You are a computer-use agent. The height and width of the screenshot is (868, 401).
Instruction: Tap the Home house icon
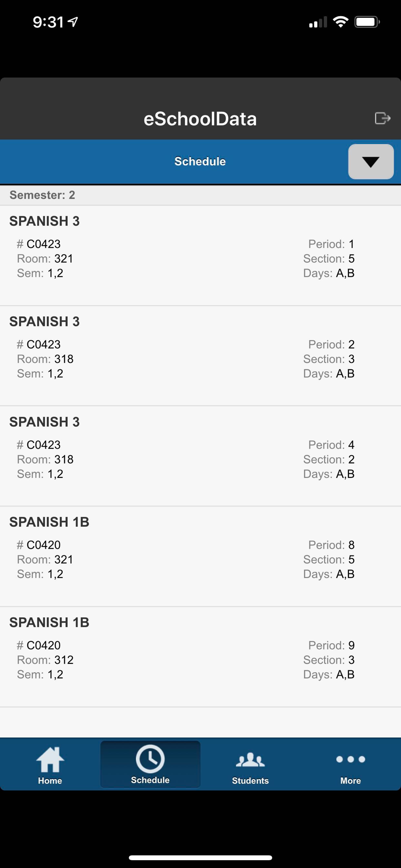tap(50, 760)
